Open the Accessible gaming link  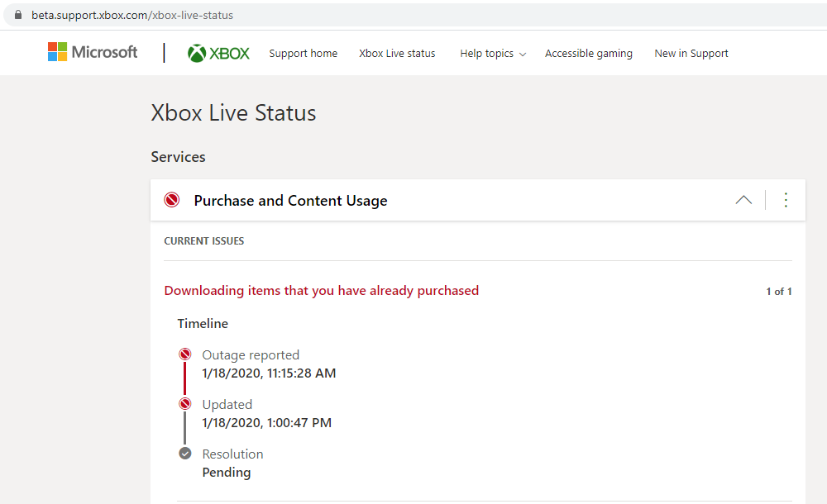click(x=588, y=54)
